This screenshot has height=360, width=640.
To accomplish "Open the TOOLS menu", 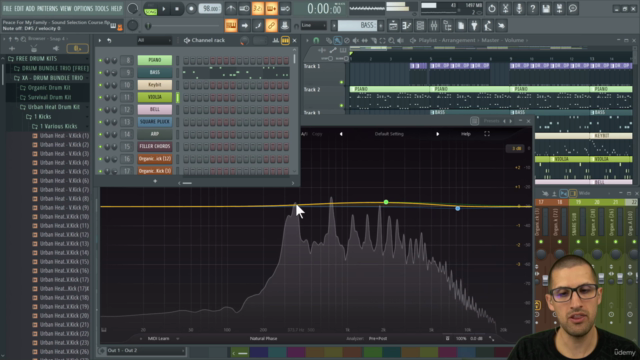I will point(102,9).
